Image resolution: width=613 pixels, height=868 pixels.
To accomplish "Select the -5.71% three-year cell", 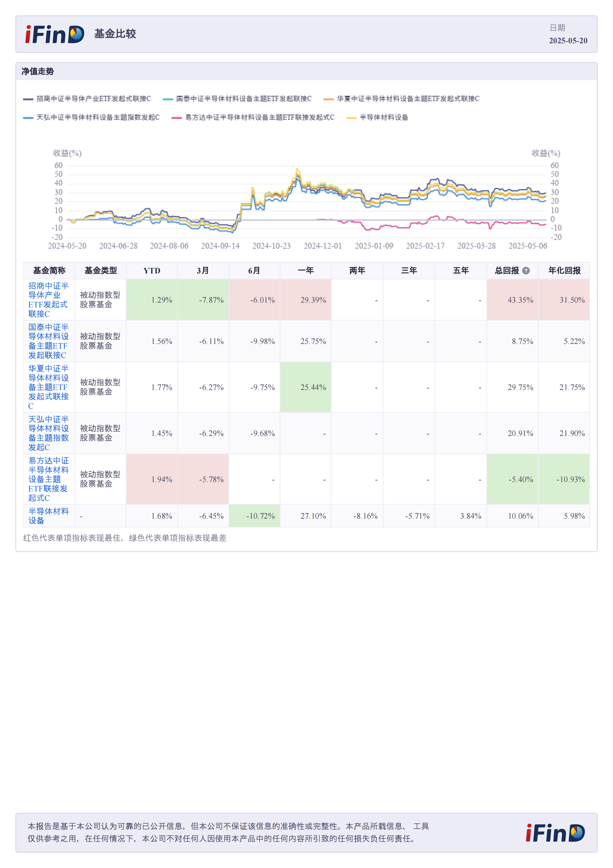I will click(409, 516).
